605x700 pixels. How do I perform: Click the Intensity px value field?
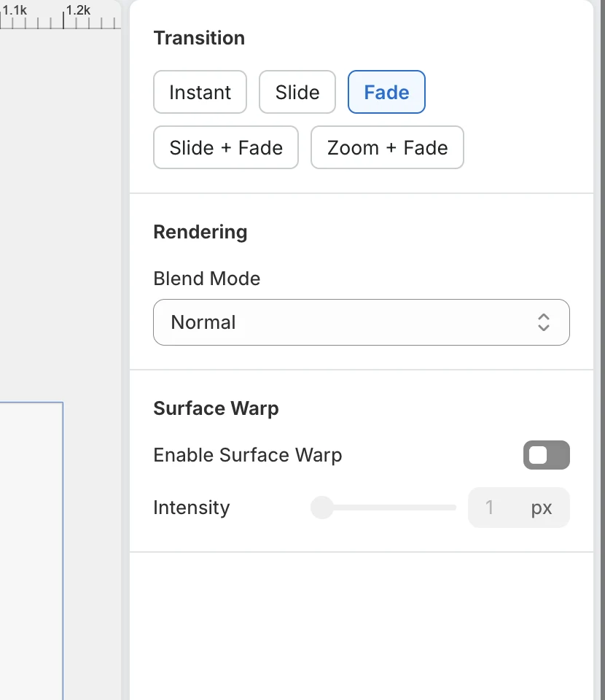pyautogui.click(x=519, y=507)
